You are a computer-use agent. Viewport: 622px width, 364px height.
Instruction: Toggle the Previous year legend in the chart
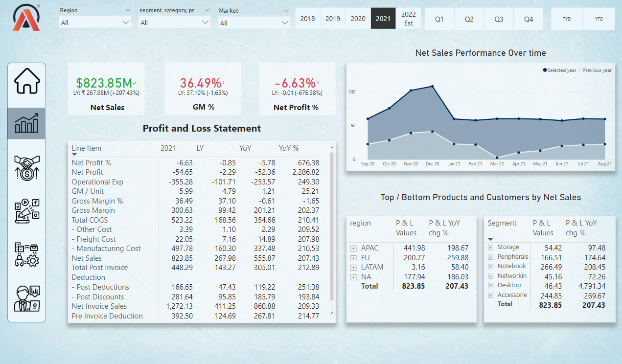tap(595, 70)
